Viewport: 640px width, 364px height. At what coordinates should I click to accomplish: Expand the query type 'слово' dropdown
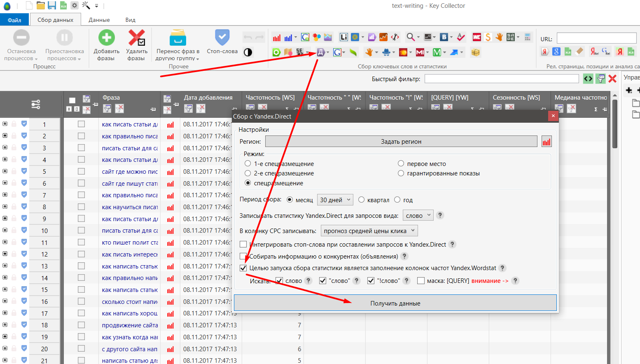[418, 215]
